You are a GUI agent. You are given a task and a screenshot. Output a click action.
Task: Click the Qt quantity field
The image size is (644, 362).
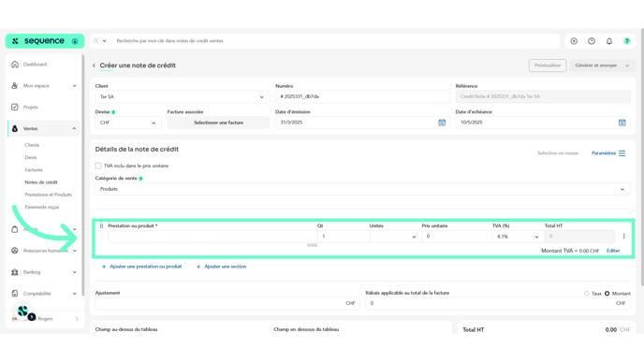click(344, 237)
